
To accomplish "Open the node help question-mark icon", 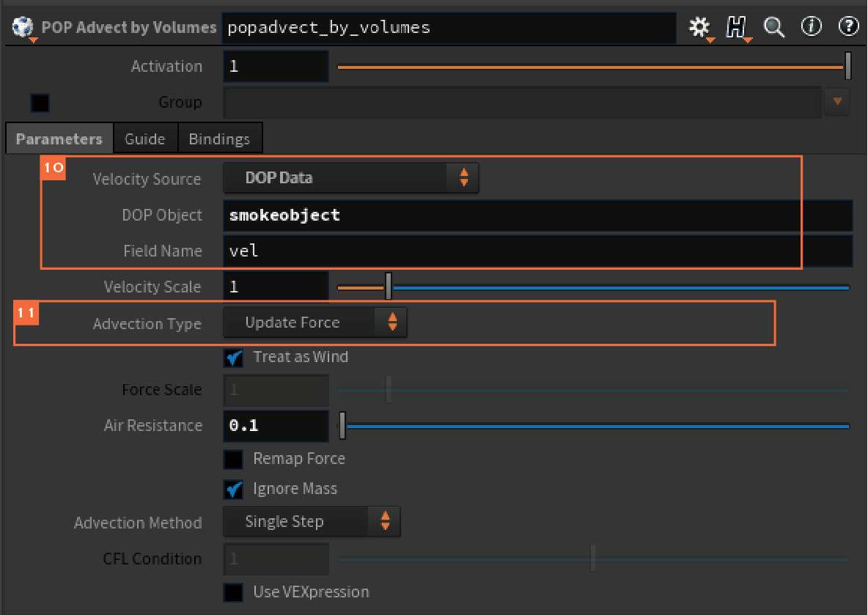I will tap(848, 26).
